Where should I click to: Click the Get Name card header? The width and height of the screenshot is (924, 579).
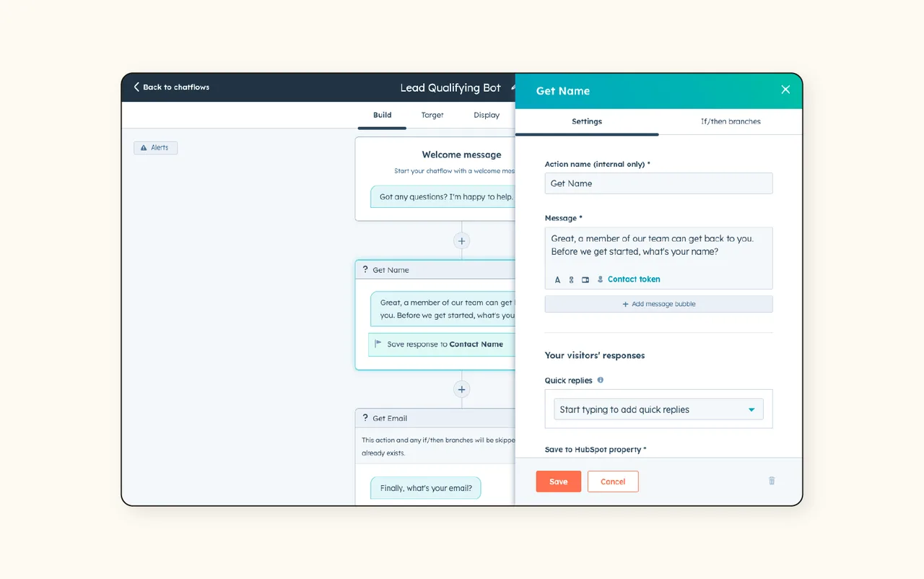tap(435, 270)
